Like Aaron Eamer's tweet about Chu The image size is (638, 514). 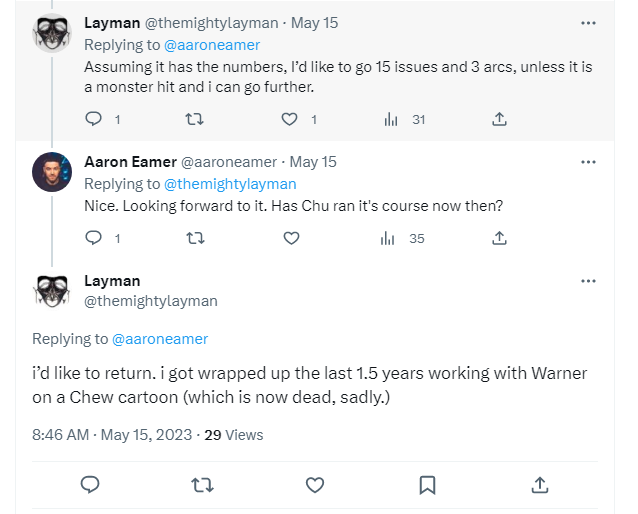(291, 238)
